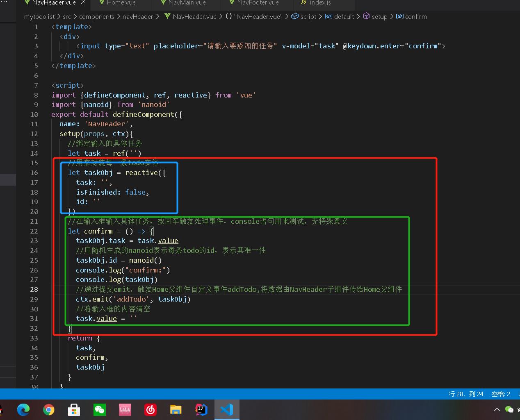
Task: Open the bilibili app on the taskbar
Action: point(125,409)
